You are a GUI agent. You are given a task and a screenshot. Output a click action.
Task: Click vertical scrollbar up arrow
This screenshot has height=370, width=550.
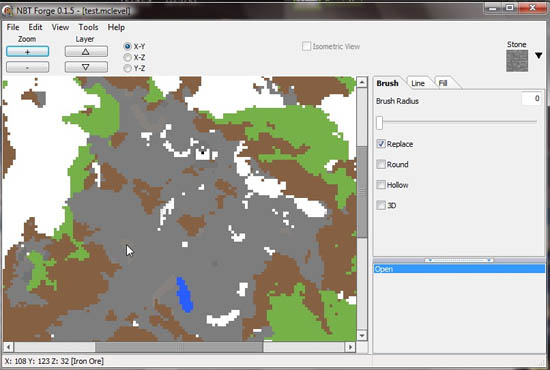click(x=362, y=82)
